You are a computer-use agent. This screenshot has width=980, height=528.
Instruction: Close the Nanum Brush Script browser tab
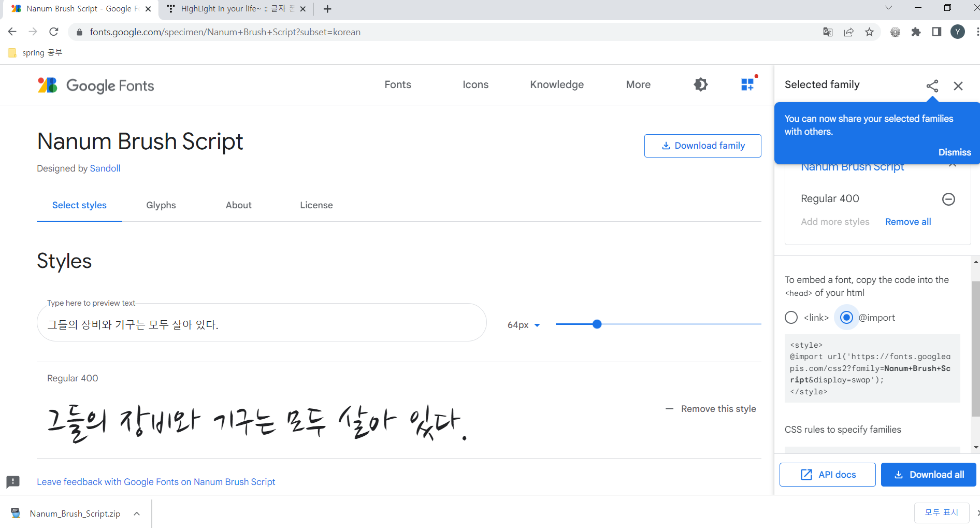click(148, 9)
